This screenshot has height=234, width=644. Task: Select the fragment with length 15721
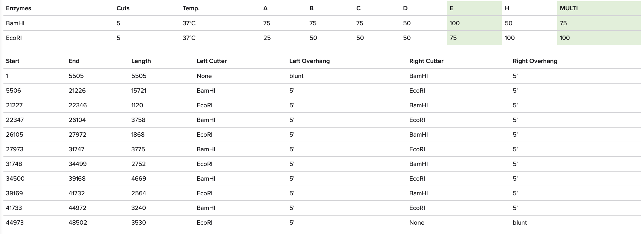tap(139, 90)
